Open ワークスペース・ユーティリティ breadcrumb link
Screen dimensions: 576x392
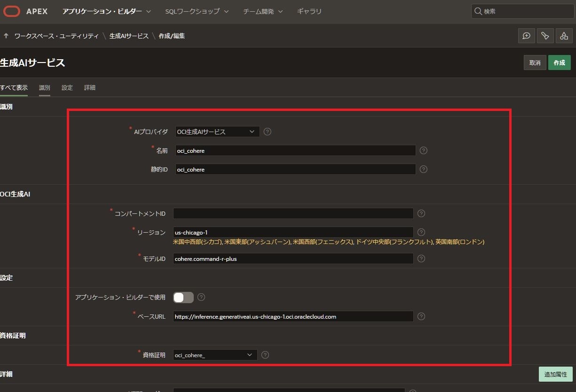[56, 36]
